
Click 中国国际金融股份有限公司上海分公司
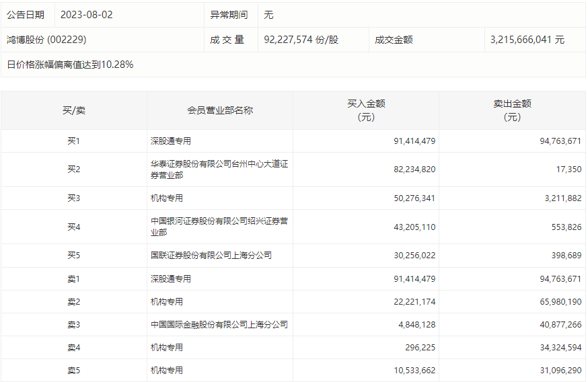[219, 325]
